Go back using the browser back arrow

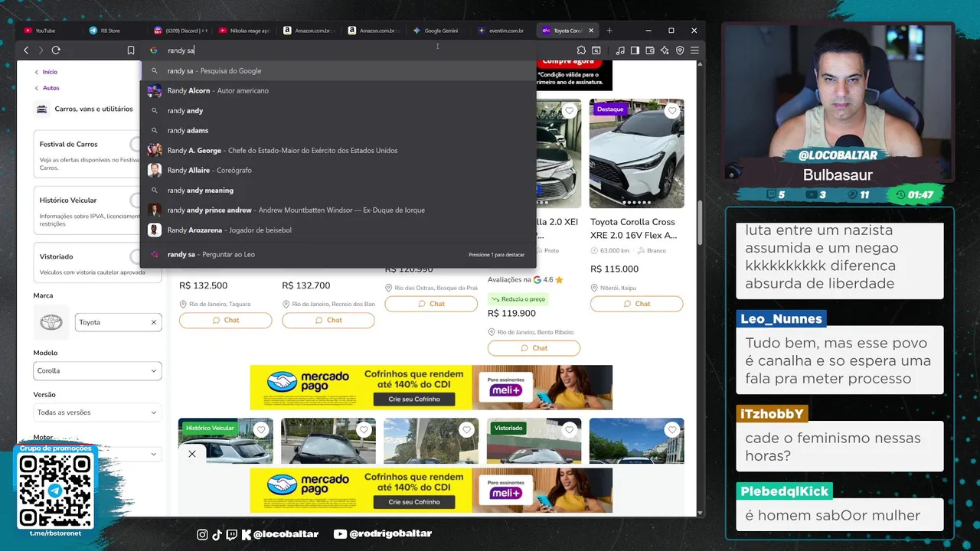click(26, 51)
